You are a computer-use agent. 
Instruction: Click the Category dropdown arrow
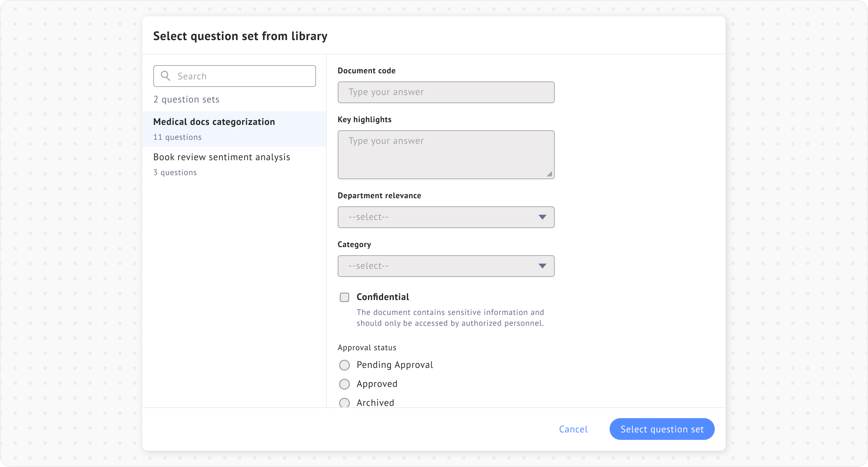point(542,266)
